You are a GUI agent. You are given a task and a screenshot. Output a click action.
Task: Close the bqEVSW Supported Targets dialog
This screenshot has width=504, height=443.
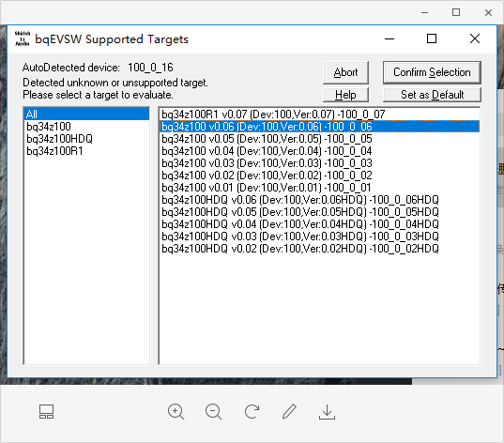[475, 38]
